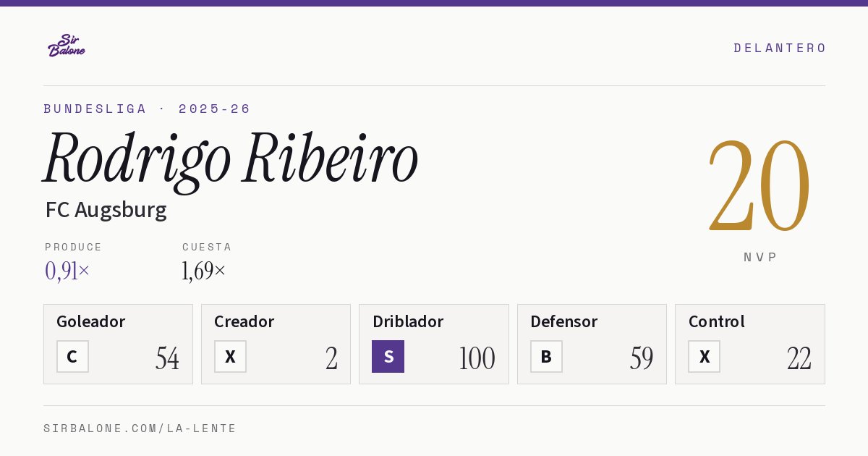Click the purple S badge in Driblador
Screen dimensions: 868x456
388,356
